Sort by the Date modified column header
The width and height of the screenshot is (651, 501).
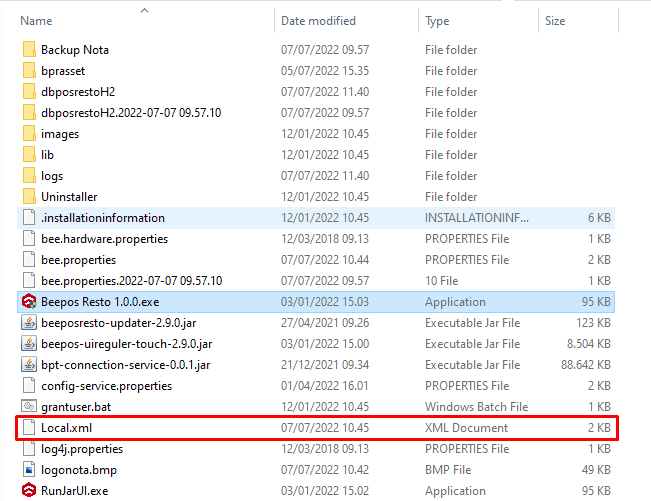pyautogui.click(x=318, y=21)
